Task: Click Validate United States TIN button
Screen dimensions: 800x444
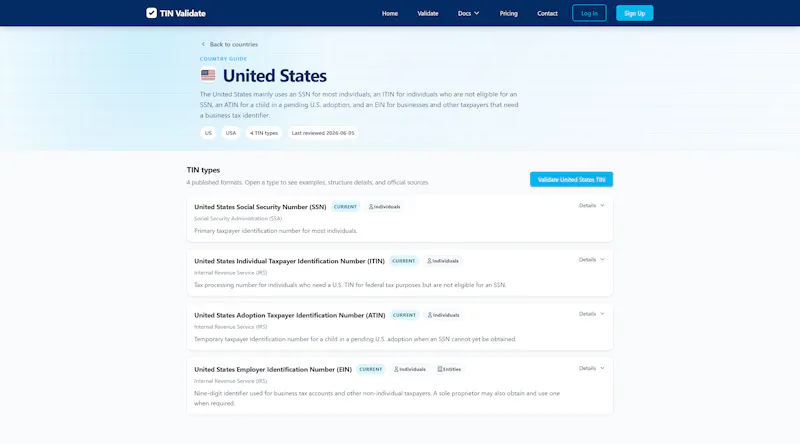Action: (x=571, y=180)
